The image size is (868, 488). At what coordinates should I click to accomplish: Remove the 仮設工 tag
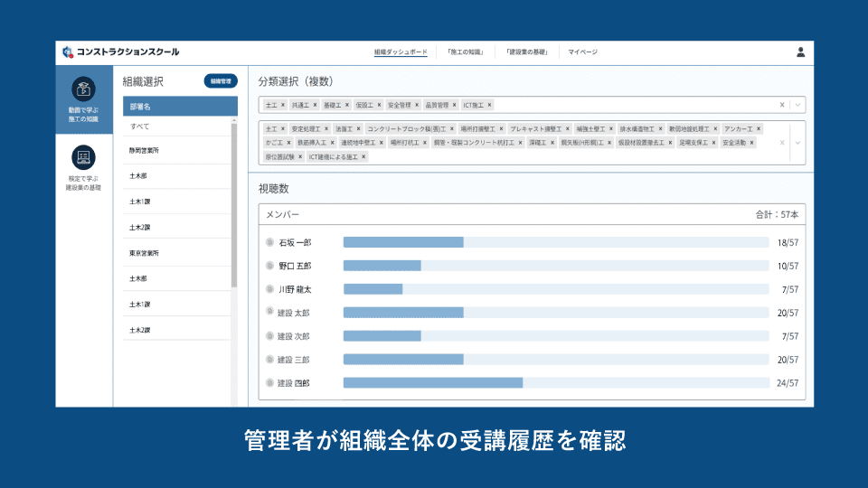pyautogui.click(x=379, y=105)
